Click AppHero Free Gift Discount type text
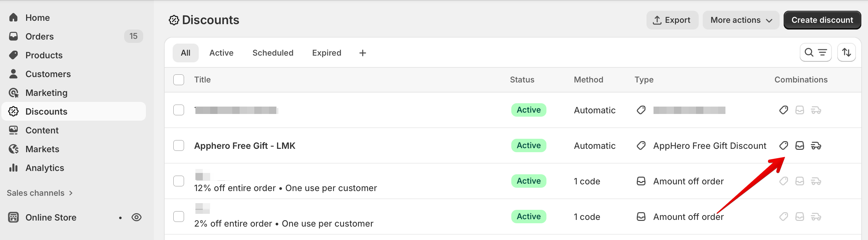Image resolution: width=868 pixels, height=240 pixels. pos(709,146)
